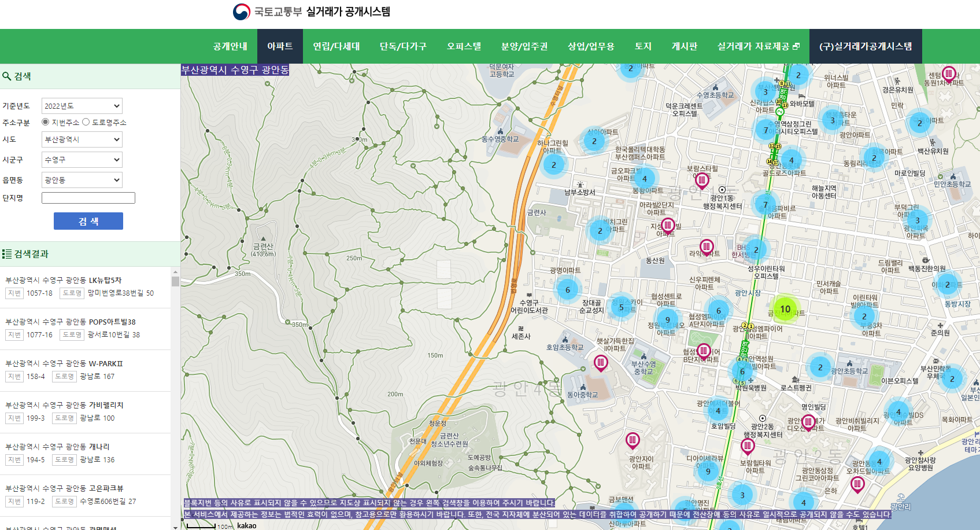Image resolution: width=980 pixels, height=530 pixels.
Task: Click the cluster marker 4 near 금오파크빌
Action: pos(645,179)
